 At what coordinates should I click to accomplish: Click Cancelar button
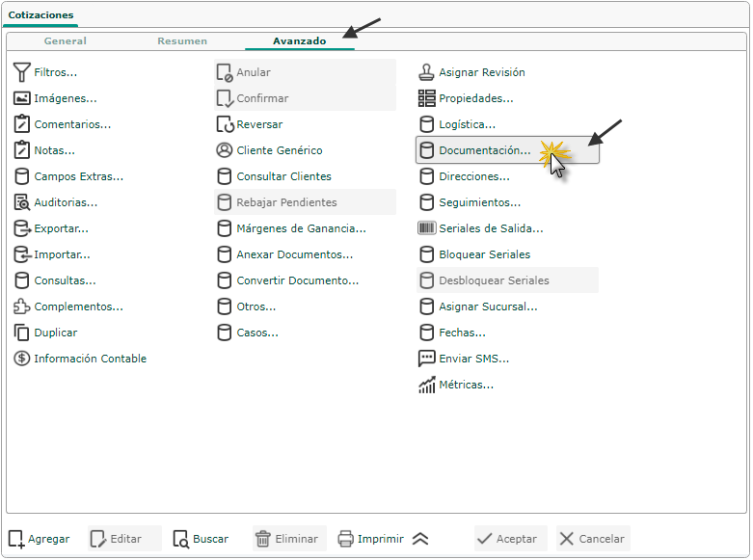594,539
